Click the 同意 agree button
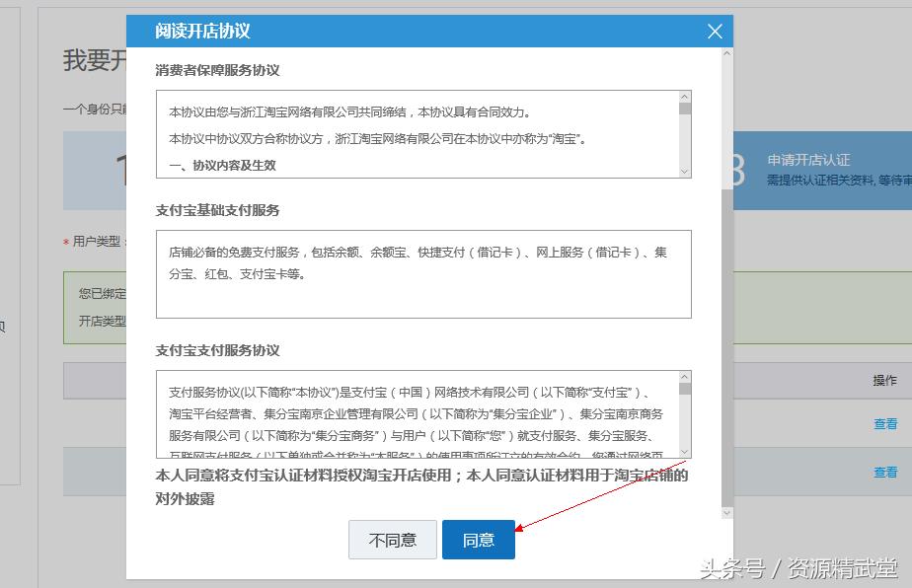Screen dimensions: 912x588 479,540
